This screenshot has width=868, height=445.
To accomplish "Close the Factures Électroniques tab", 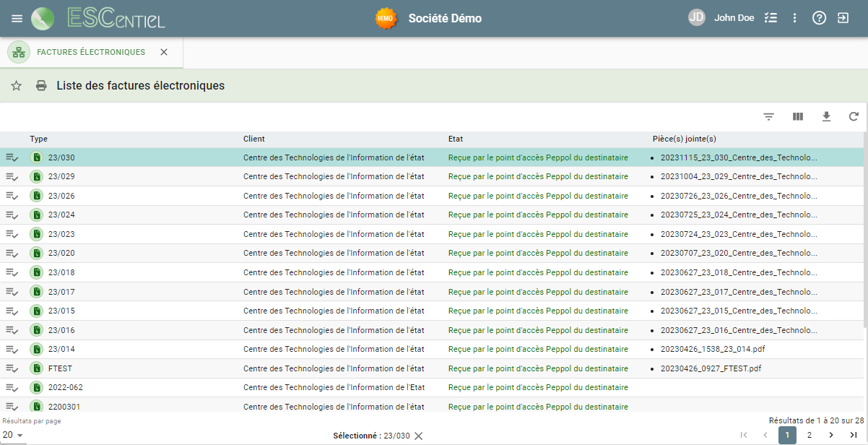I will tap(164, 52).
